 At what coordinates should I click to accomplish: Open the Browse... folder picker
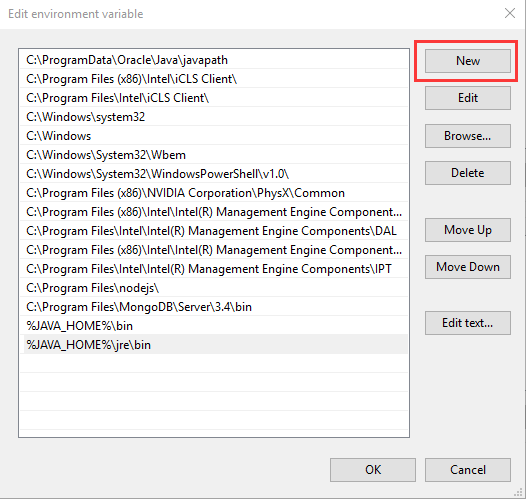[468, 136]
